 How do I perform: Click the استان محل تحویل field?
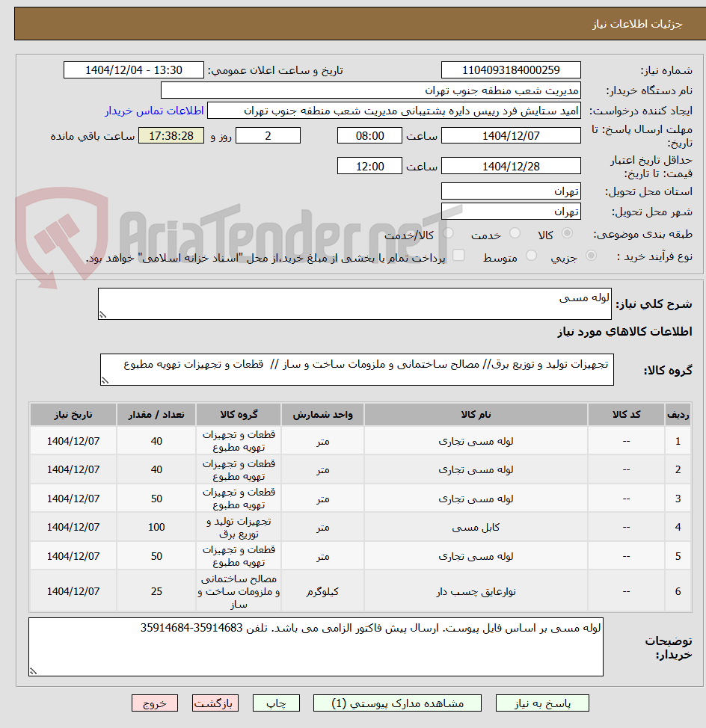[x=511, y=191]
